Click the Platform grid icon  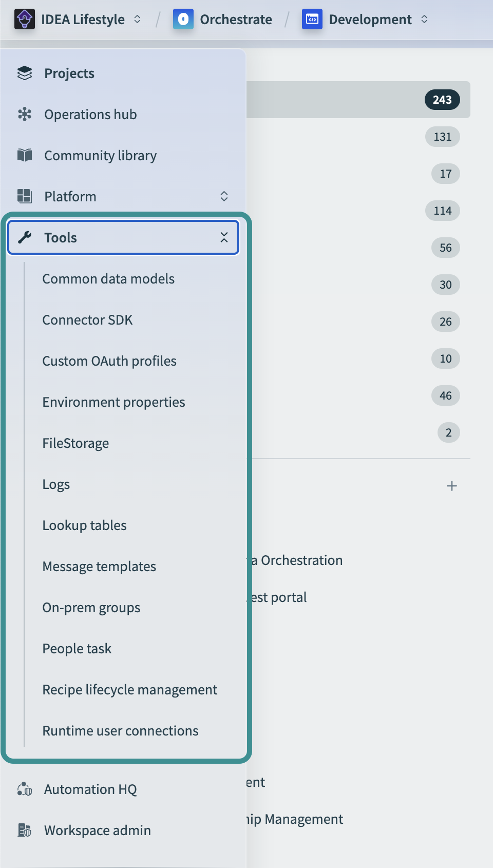click(x=25, y=196)
